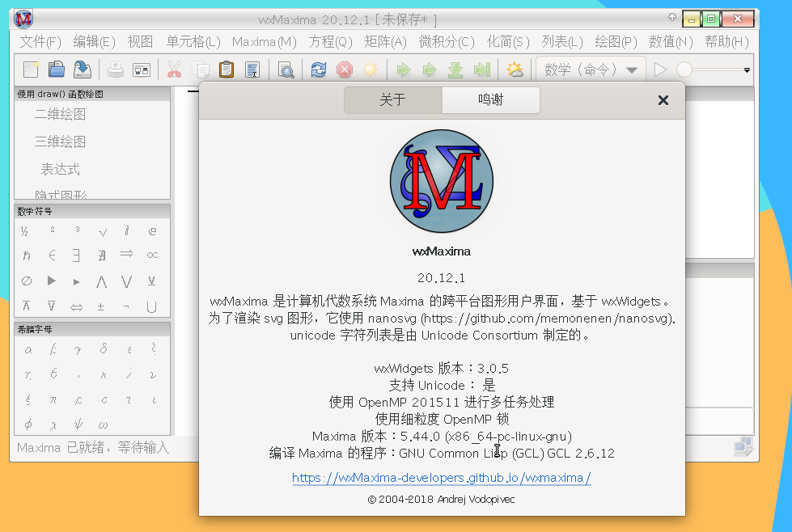This screenshot has width=792, height=532.
Task: Save the document via toolbar icon
Action: coord(83,70)
